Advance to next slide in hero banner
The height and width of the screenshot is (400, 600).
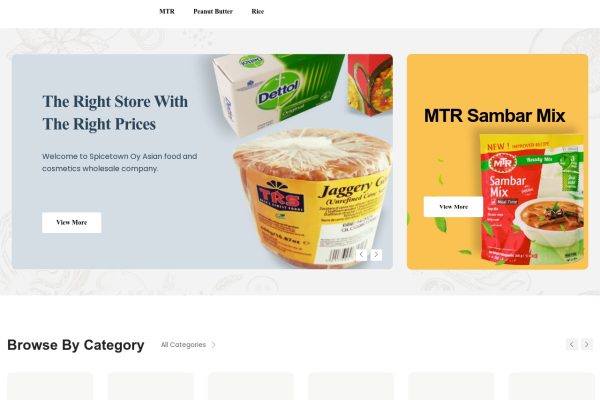coord(376,255)
